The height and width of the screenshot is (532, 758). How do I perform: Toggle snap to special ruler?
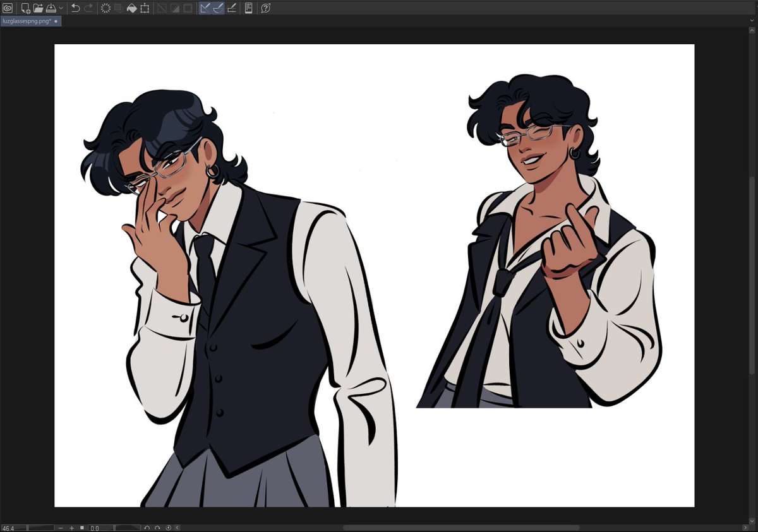coord(218,8)
